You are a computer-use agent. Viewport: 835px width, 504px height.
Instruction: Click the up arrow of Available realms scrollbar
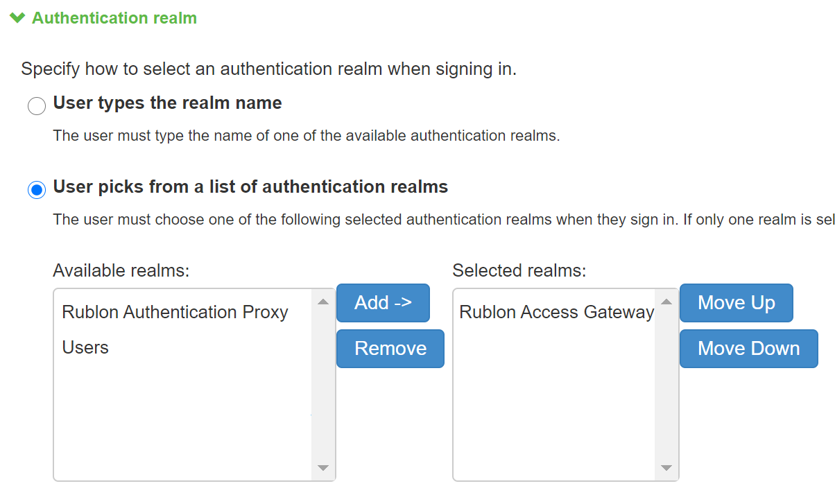(322, 302)
